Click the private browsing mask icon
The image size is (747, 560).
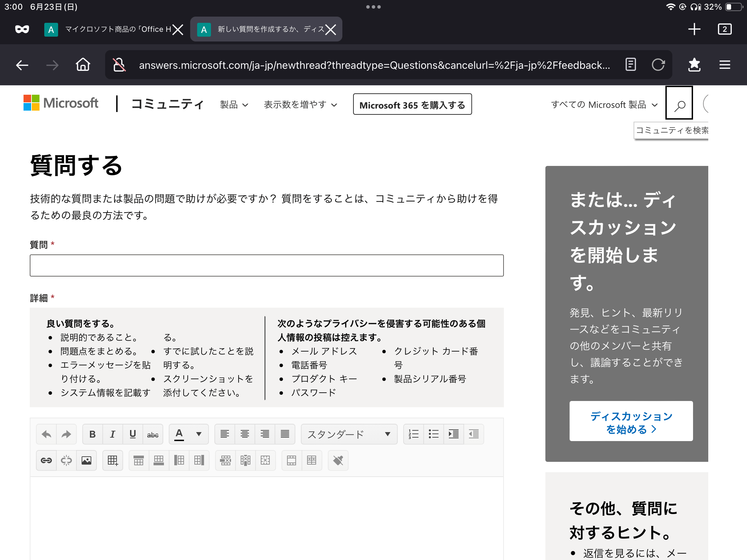(22, 29)
